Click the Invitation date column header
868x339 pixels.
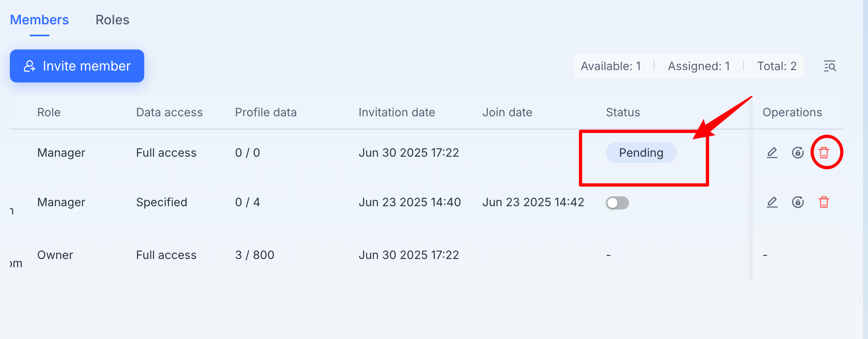(x=397, y=112)
